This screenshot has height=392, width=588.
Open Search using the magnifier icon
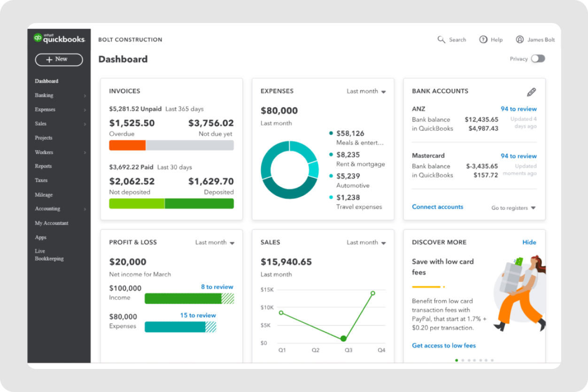pos(441,39)
